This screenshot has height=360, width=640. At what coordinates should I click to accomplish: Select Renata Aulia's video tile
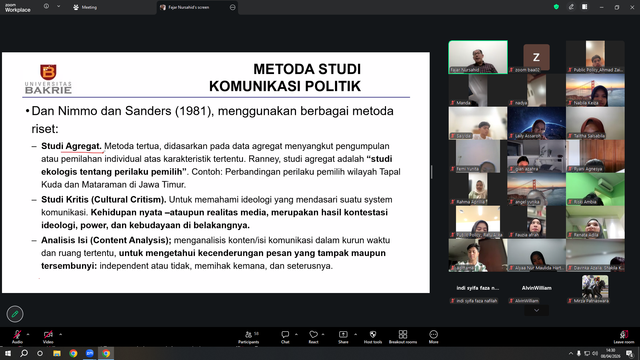coord(595,222)
